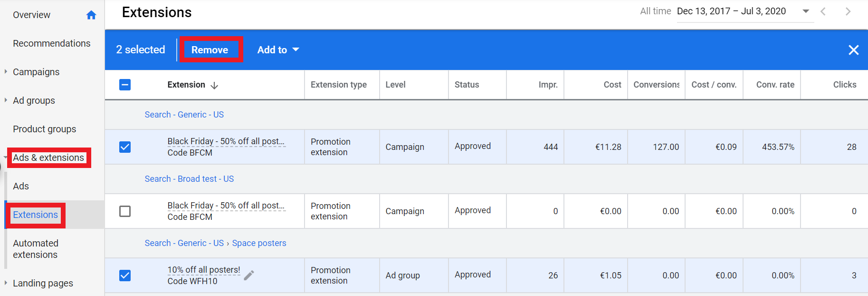
Task: Sort by the Conv. rate column header
Action: click(x=775, y=85)
